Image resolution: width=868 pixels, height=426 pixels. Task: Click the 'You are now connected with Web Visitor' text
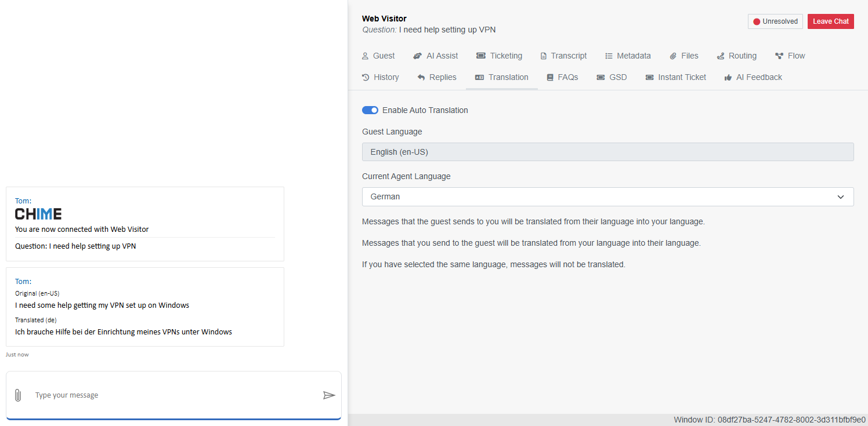tap(82, 230)
